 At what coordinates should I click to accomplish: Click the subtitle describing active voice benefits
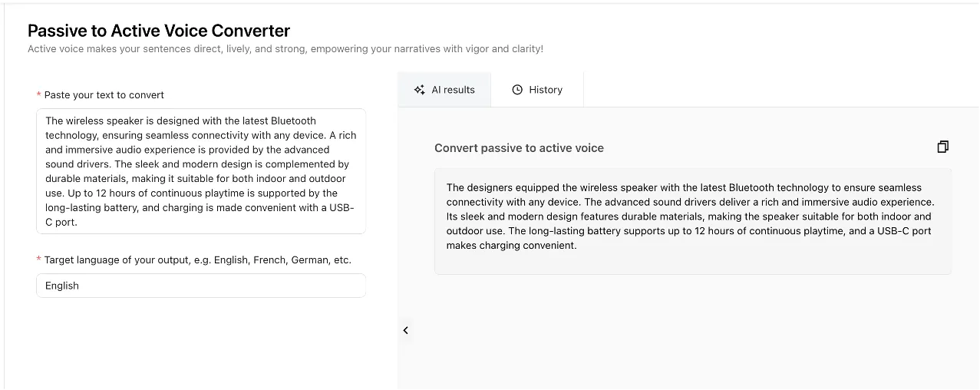[285, 49]
